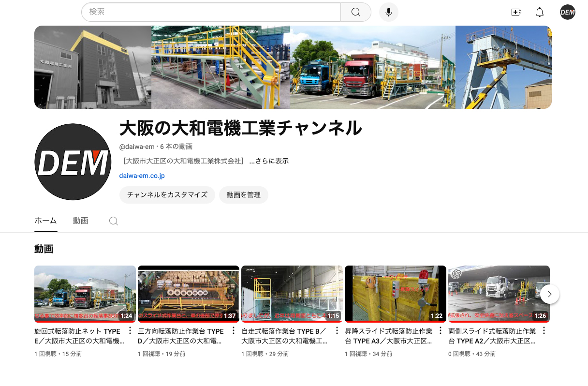The height and width of the screenshot is (386, 588).
Task: Click 動画を管理 button
Action: [x=244, y=194]
